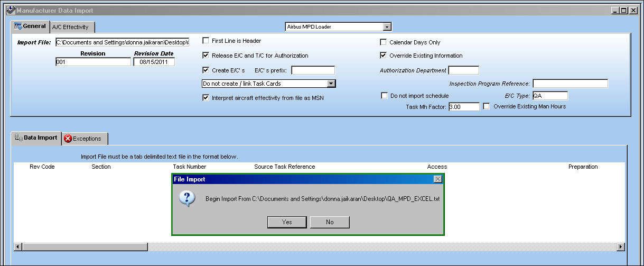This screenshot has height=266, width=644.
Task: Close the Manufacturer Data Import window
Action: [634, 11]
